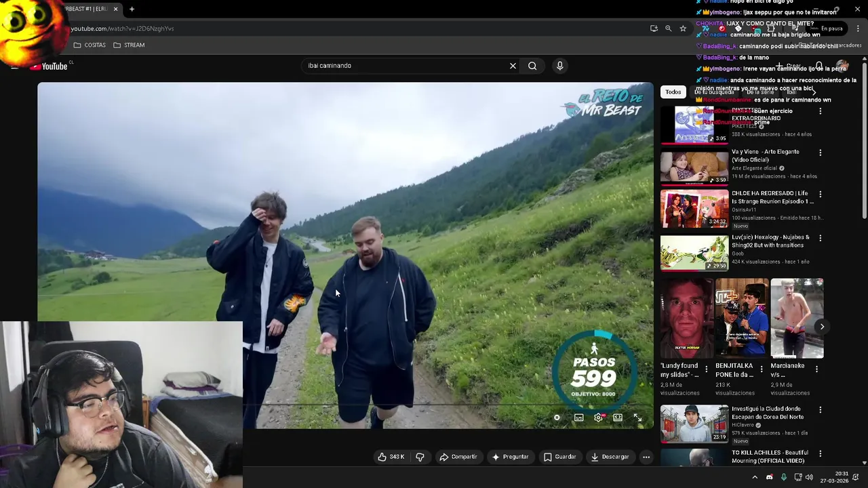Open options for 'Investigué la Ciudad' video
The width and height of the screenshot is (868, 488).
coord(820,410)
